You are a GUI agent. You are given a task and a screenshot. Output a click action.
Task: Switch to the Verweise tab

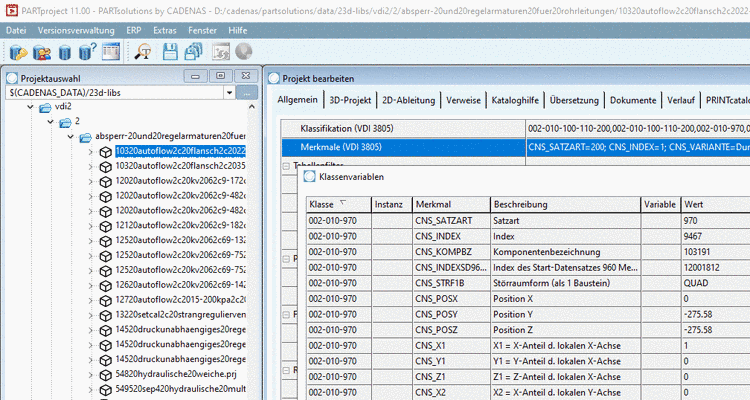(463, 100)
